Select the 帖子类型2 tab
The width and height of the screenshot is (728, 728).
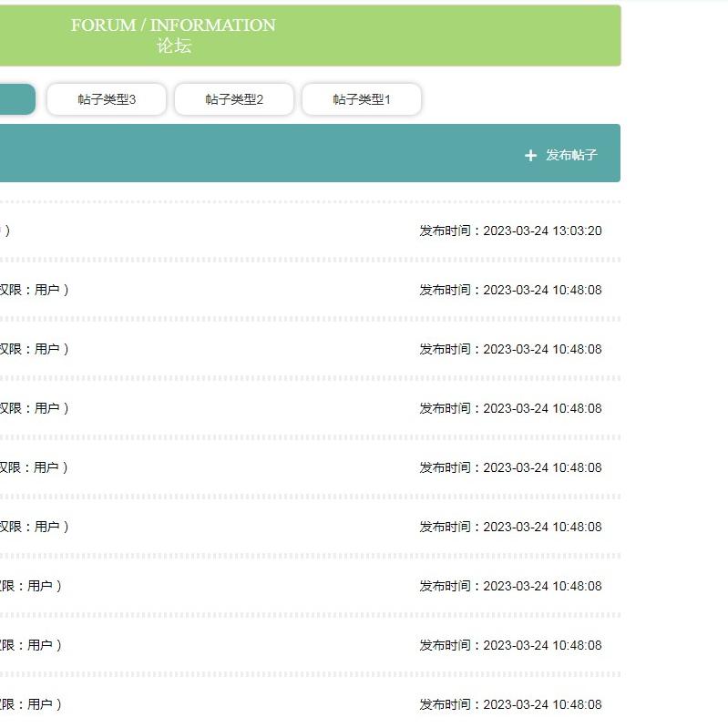pos(234,99)
